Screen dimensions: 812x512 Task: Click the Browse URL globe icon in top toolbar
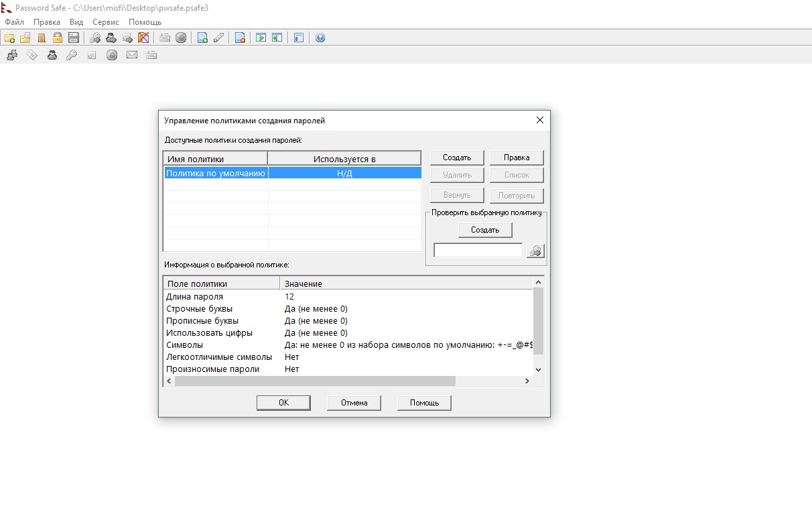pyautogui.click(x=181, y=38)
